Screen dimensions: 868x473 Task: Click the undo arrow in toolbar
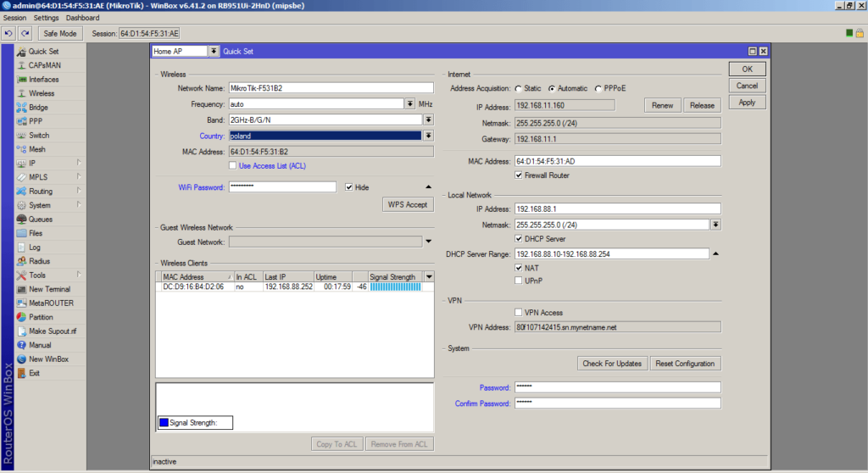tap(8, 33)
